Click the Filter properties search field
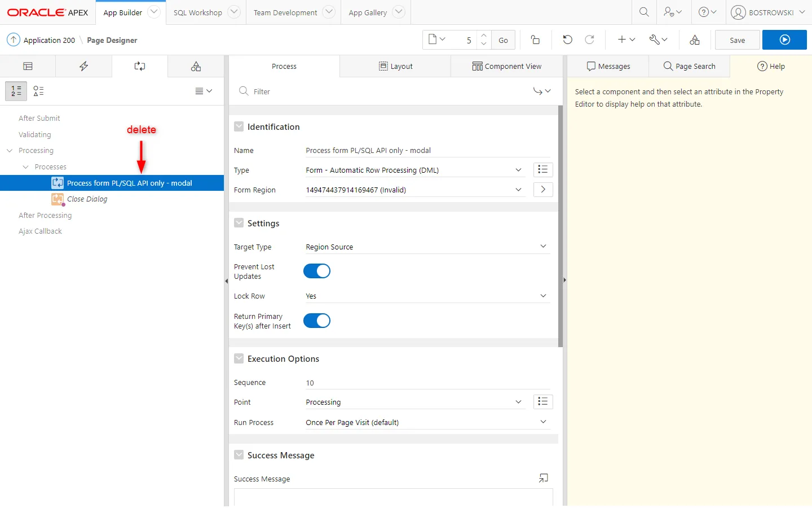Image resolution: width=812 pixels, height=508 pixels. point(389,91)
